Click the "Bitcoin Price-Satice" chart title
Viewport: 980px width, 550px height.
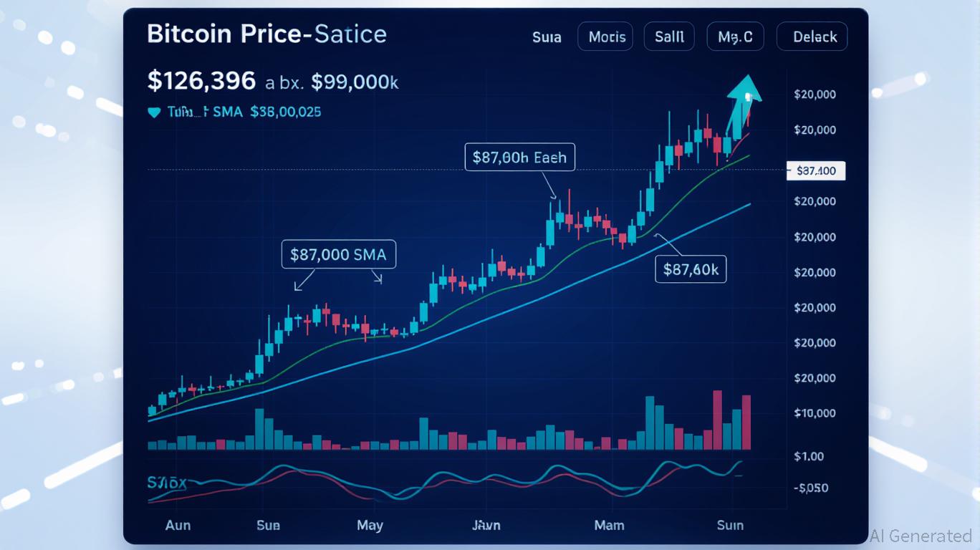266,35
